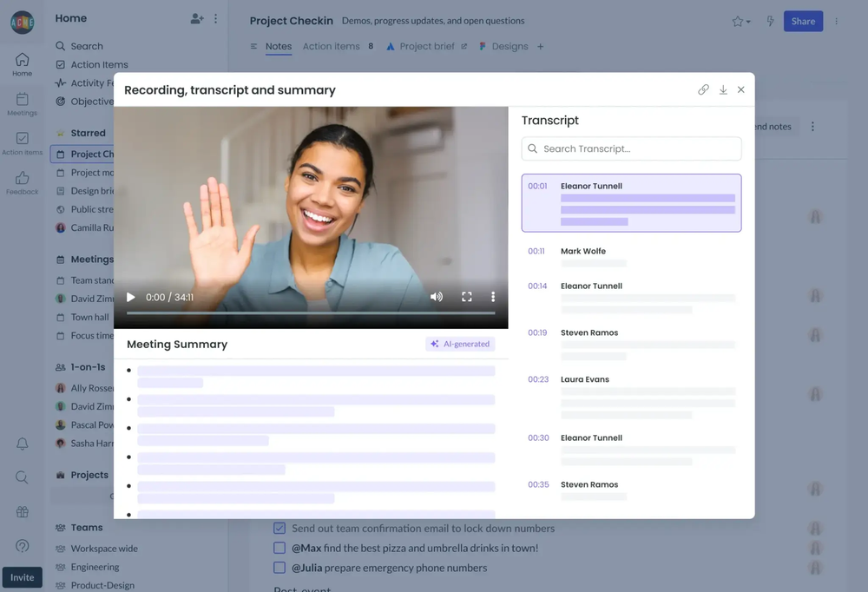The height and width of the screenshot is (592, 868).
Task: Expand the Starred section header
Action: click(81, 133)
